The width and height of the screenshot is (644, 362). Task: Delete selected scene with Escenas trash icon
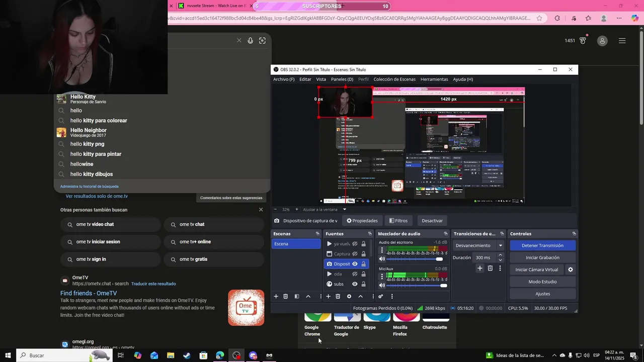286,296
